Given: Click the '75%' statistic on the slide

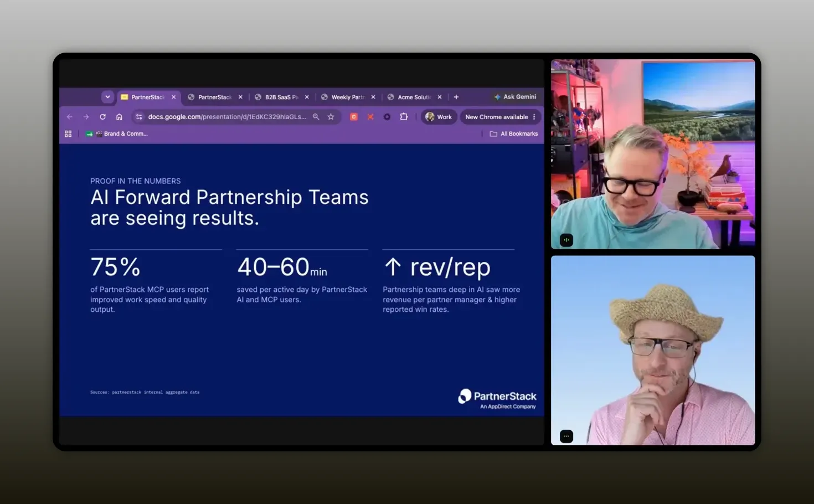Looking at the screenshot, I should [115, 267].
